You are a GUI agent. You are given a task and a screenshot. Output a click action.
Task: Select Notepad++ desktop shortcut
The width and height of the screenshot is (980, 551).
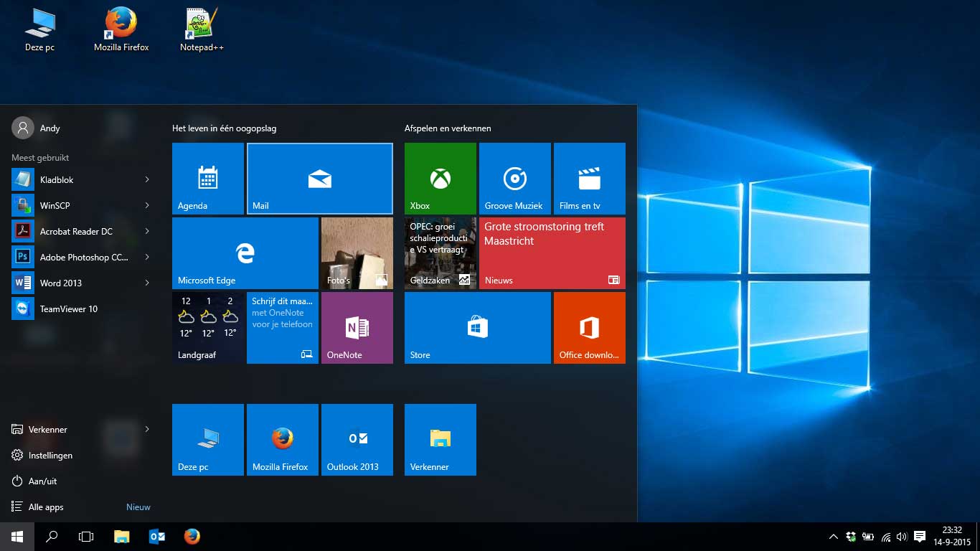pos(202,29)
